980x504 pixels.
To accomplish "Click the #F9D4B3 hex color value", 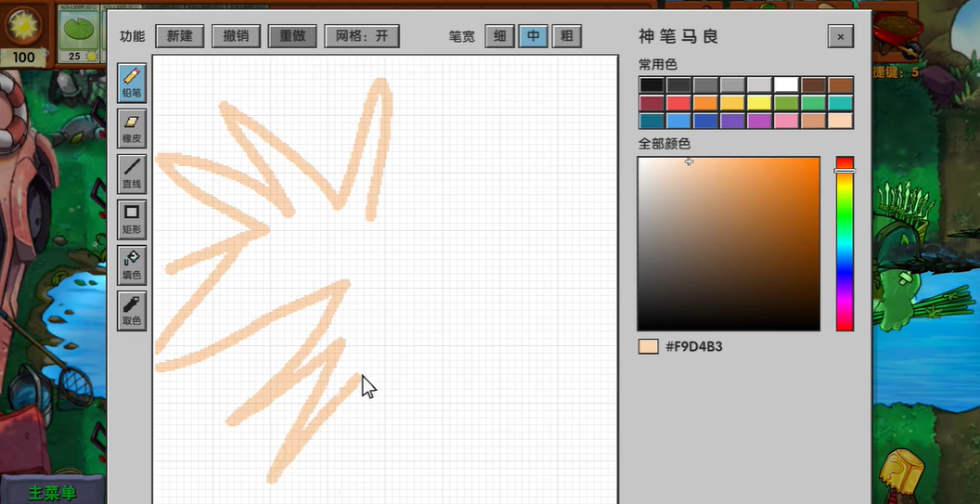I will (694, 346).
